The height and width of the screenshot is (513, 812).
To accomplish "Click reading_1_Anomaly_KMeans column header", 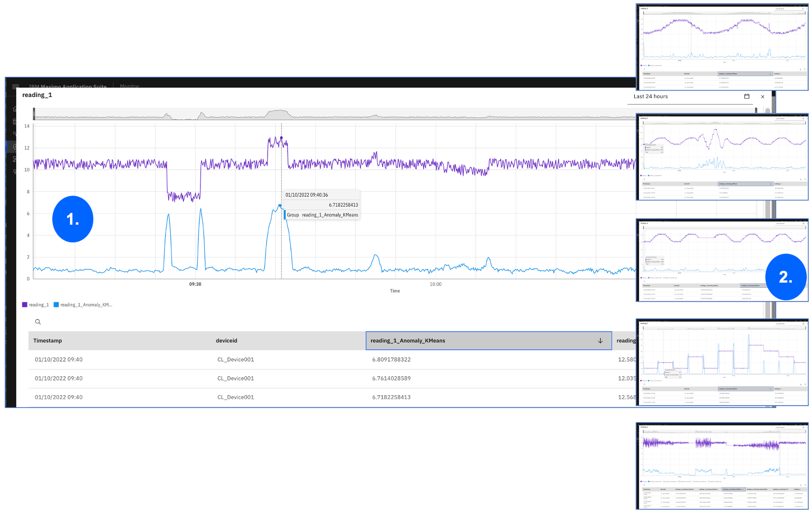I will tap(489, 341).
